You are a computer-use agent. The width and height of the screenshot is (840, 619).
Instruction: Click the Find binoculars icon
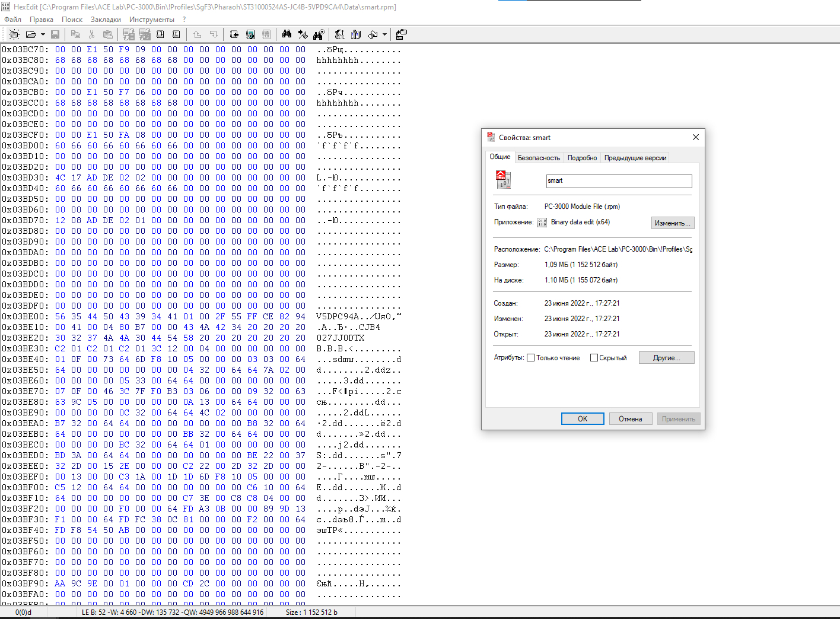coord(287,34)
